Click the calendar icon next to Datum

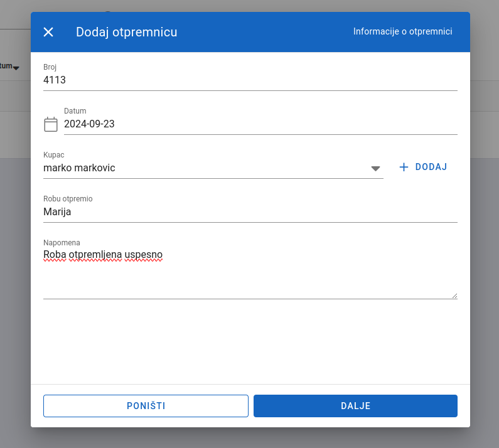click(x=51, y=124)
